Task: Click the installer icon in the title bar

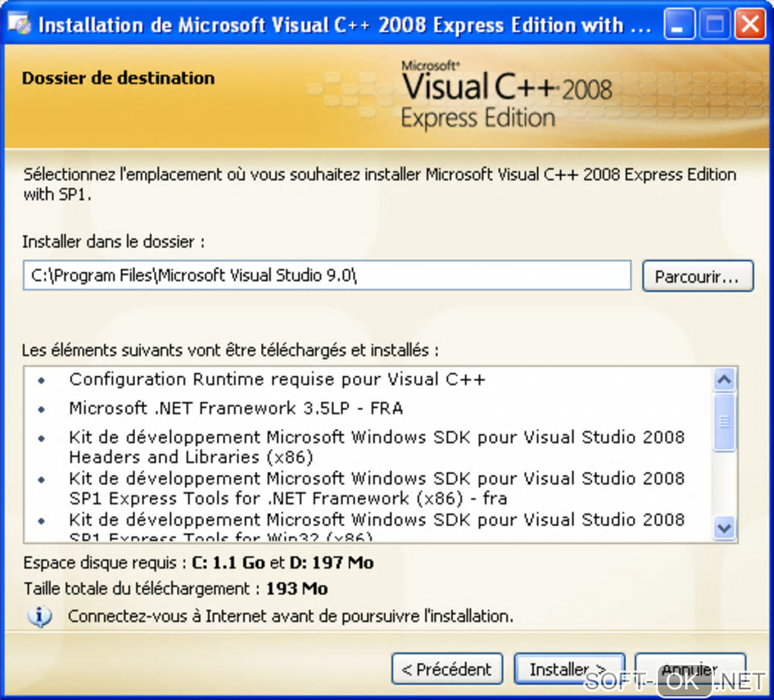Action: (19, 24)
